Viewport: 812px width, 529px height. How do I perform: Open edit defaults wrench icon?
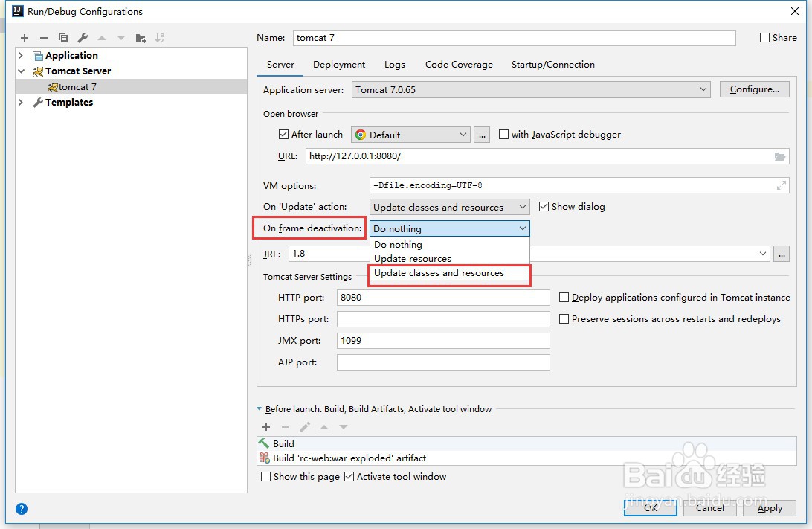pyautogui.click(x=83, y=38)
